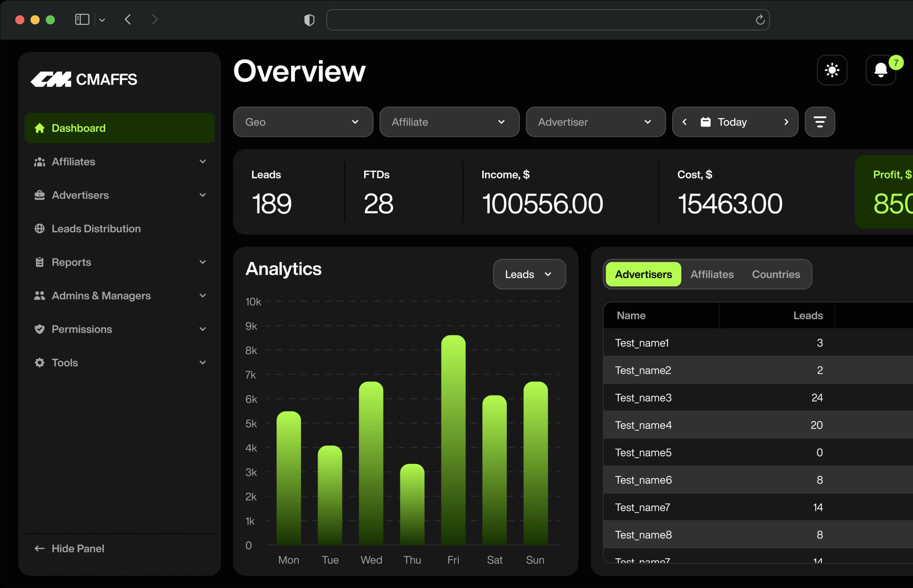Select the Test_name2 row
Viewport: 913px width, 588px height.
point(758,370)
